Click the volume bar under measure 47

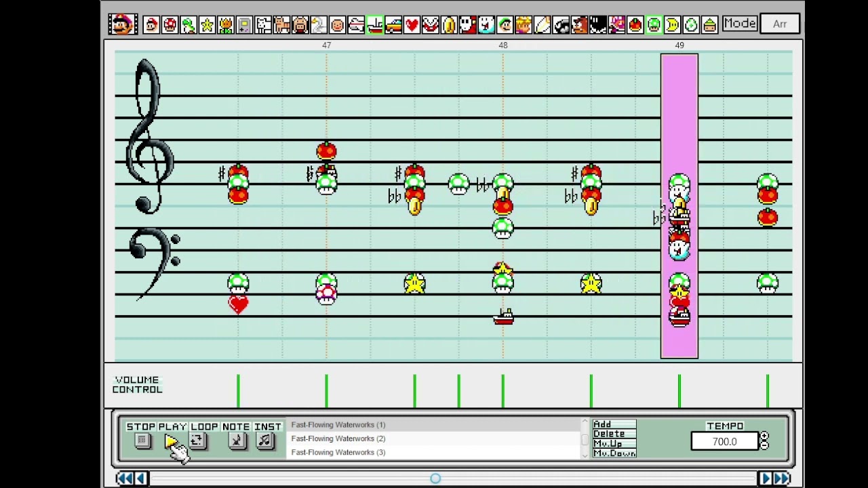pos(326,392)
